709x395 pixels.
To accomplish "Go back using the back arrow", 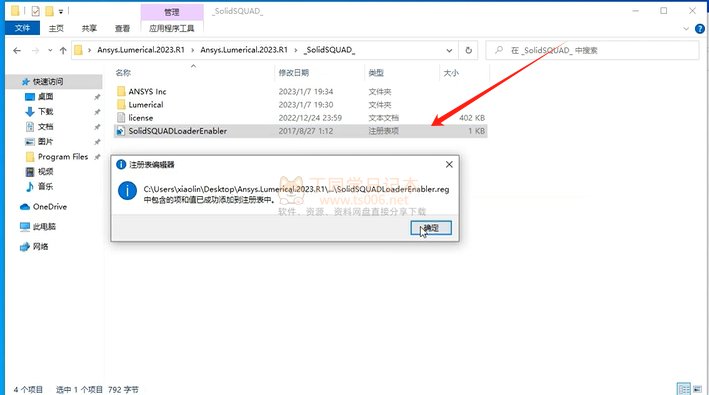I will click(17, 50).
